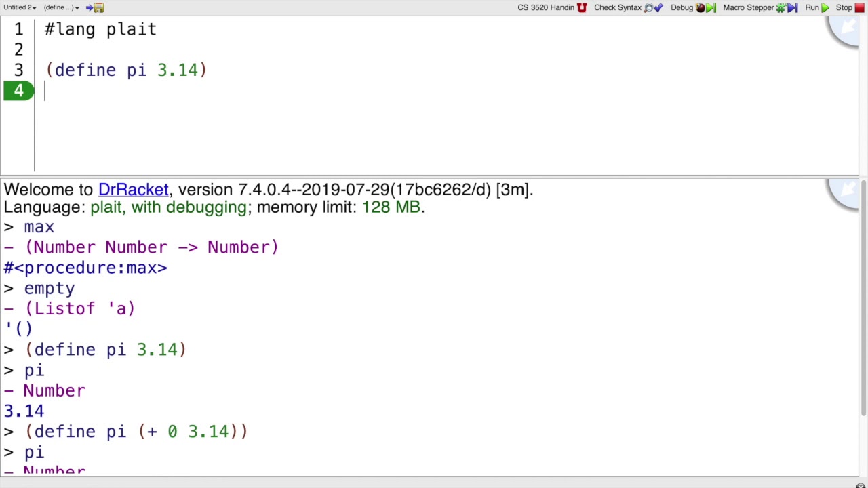Click the '#<procedure:max>' output
Image resolution: width=868 pixels, height=488 pixels.
85,268
